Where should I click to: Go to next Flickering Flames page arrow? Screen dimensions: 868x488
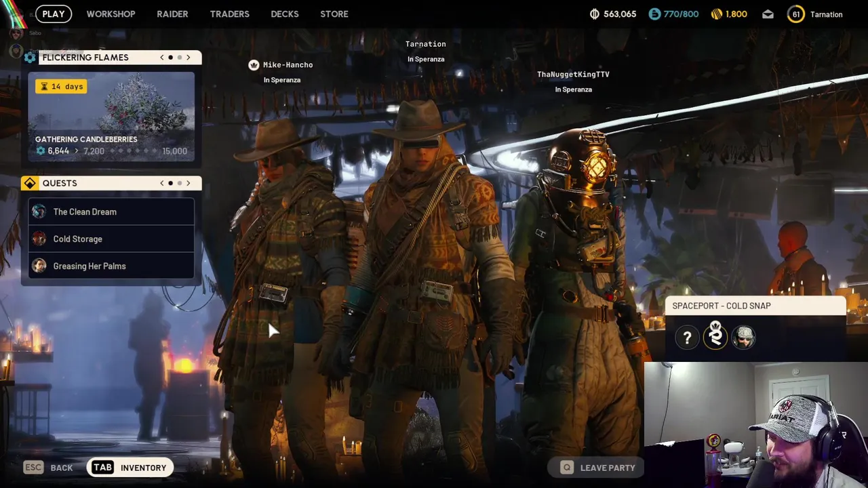tap(189, 58)
